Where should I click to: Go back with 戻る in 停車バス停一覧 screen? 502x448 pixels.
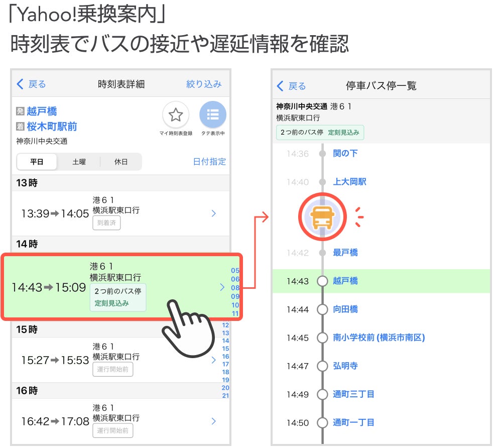point(291,86)
